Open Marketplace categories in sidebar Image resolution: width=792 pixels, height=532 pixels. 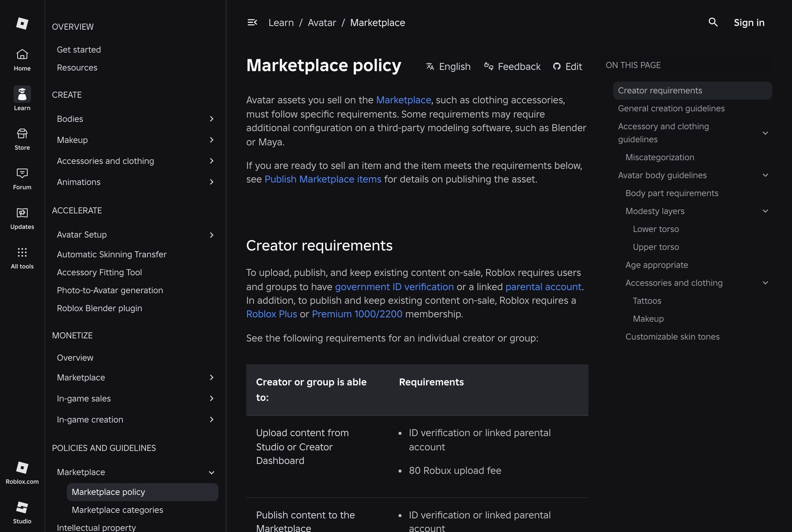point(117,510)
